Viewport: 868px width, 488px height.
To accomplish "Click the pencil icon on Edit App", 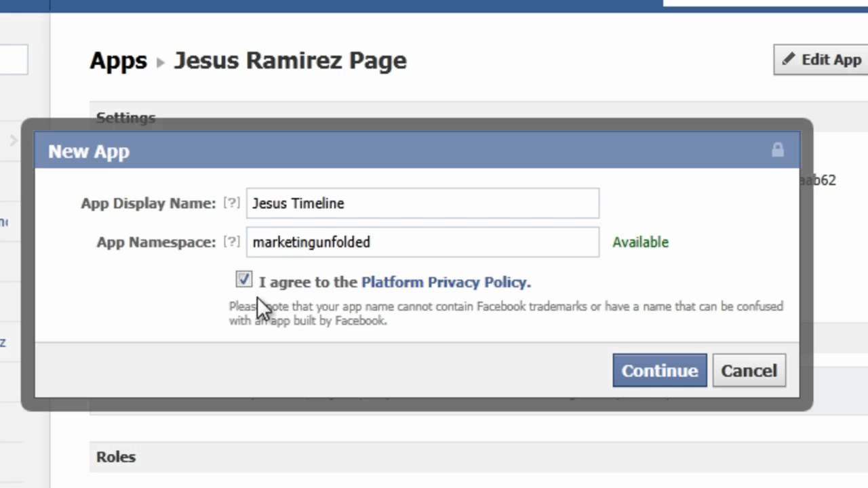I will pos(789,60).
